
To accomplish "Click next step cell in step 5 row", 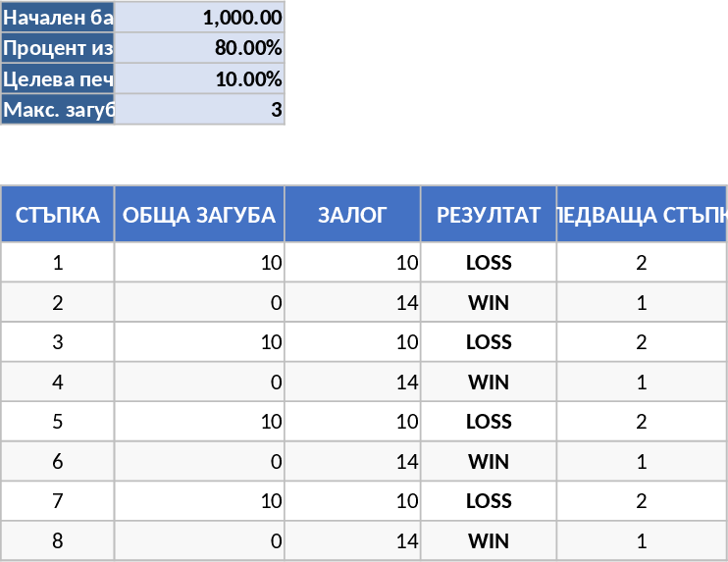I will coord(642,422).
